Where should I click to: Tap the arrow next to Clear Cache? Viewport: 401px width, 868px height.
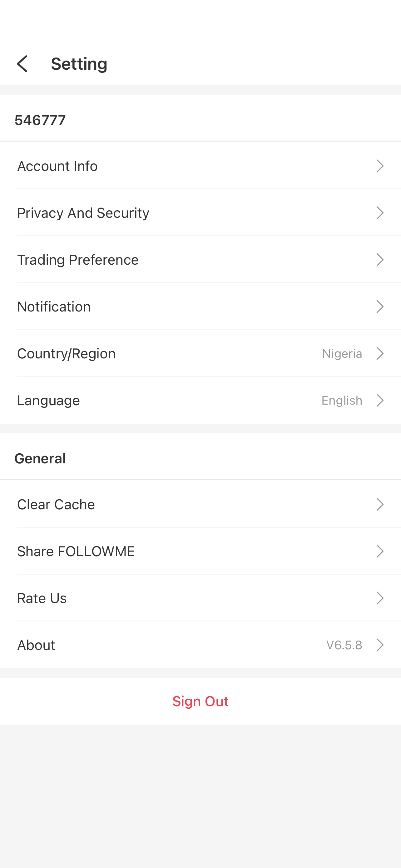tap(380, 504)
